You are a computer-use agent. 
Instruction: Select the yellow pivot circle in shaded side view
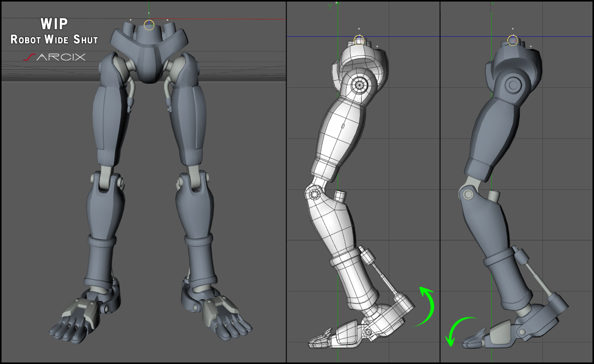click(513, 40)
